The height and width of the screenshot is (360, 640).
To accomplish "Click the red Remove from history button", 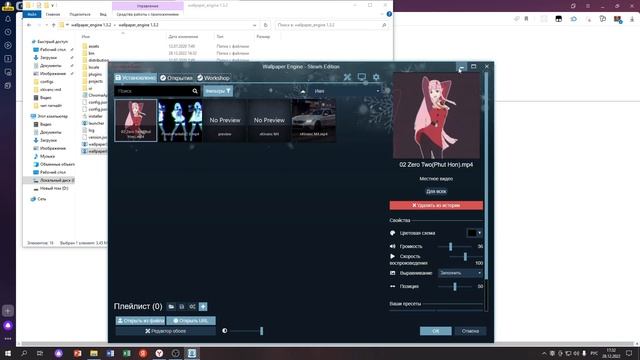I will pos(436,205).
